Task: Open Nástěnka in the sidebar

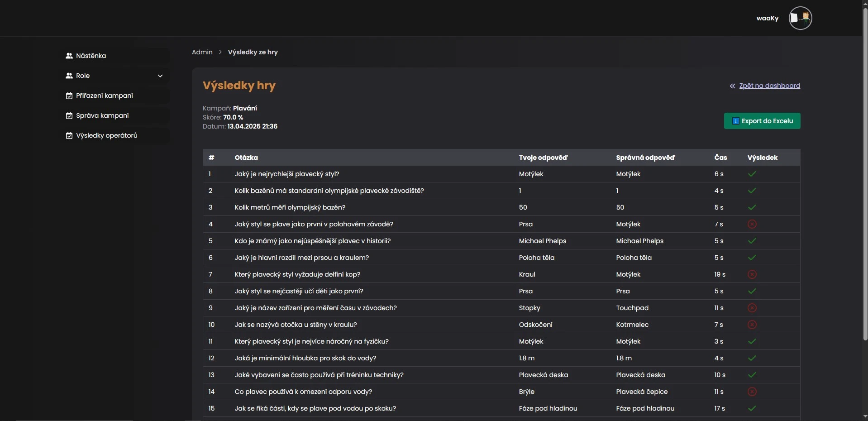Action: 115,56
